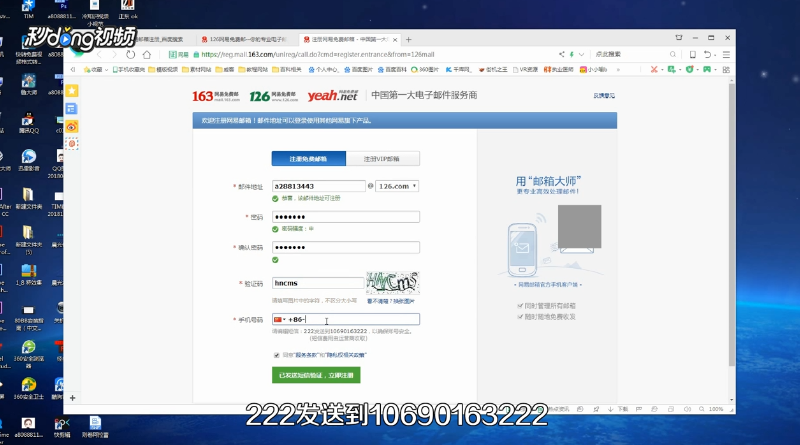The width and height of the screenshot is (800, 445).
Task: Collapse the bookmarks bar left toggle arrow
Action: [x=73, y=69]
